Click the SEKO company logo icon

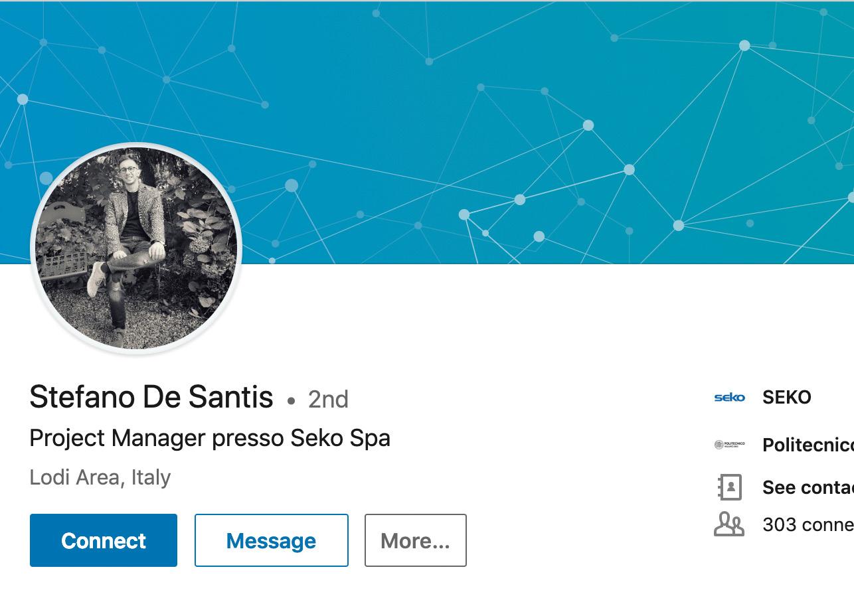[x=729, y=398]
